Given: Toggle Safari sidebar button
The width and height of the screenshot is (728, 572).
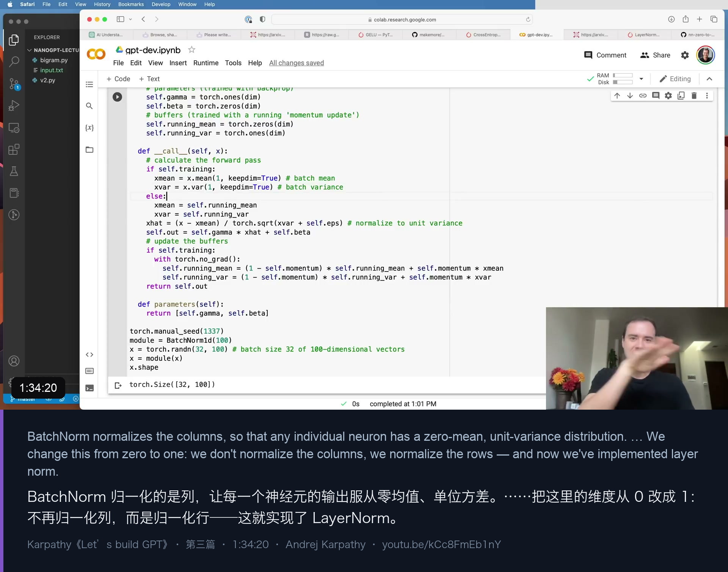Looking at the screenshot, I should [121, 19].
